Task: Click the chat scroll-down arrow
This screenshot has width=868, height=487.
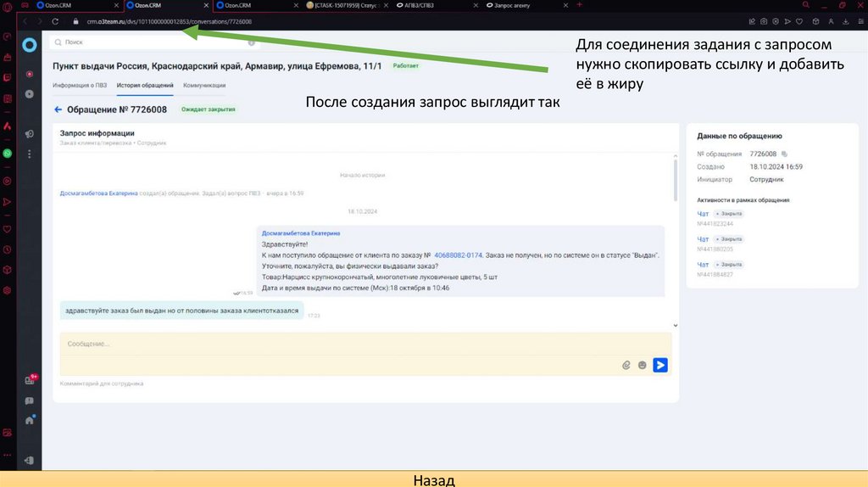Action: click(x=676, y=325)
